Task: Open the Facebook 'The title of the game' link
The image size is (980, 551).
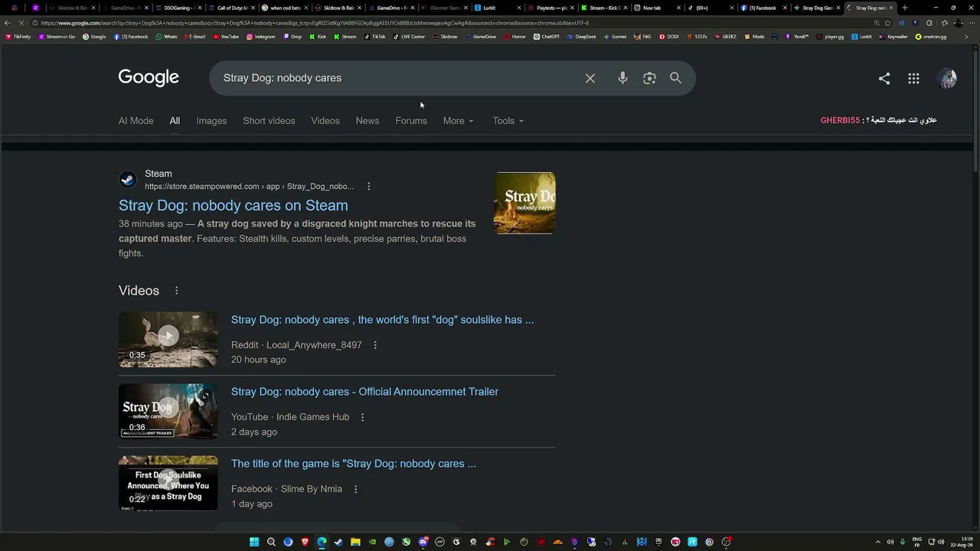Action: click(x=354, y=464)
